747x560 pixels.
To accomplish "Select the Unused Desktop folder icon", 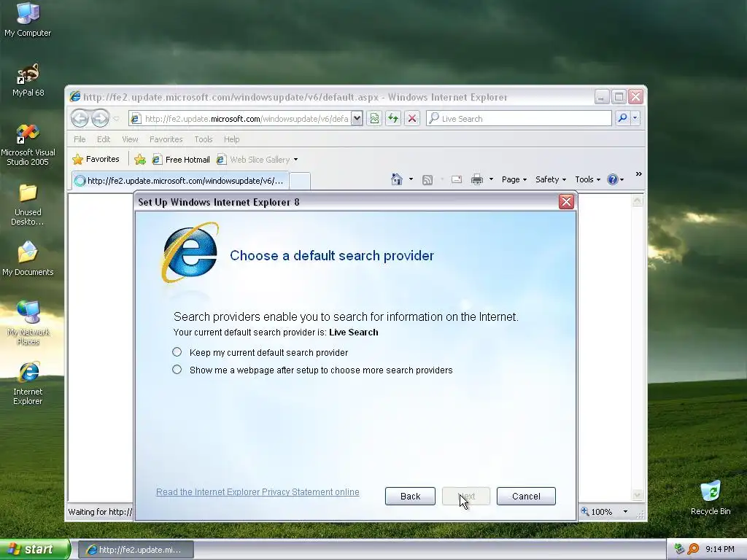I will [28, 205].
